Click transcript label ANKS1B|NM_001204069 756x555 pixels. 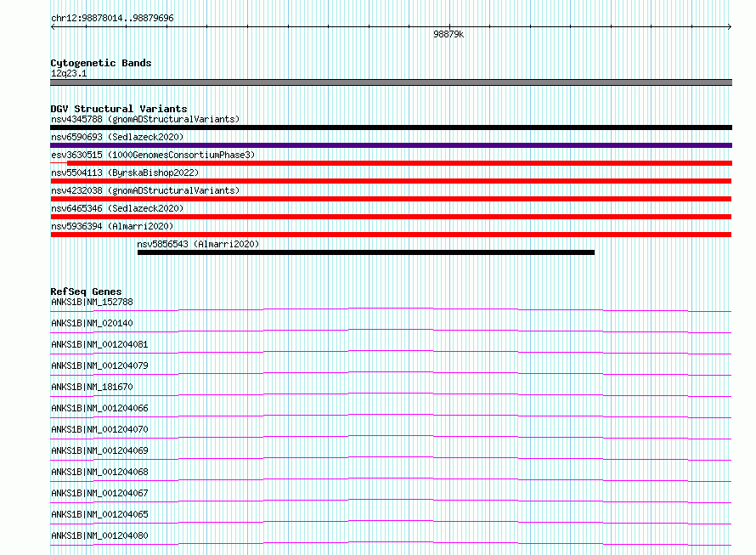coord(99,450)
